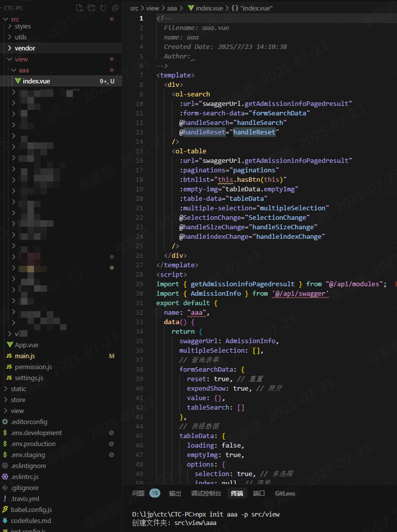Click the codeRules.md file icon
The width and height of the screenshot is (397, 532).
5,521
